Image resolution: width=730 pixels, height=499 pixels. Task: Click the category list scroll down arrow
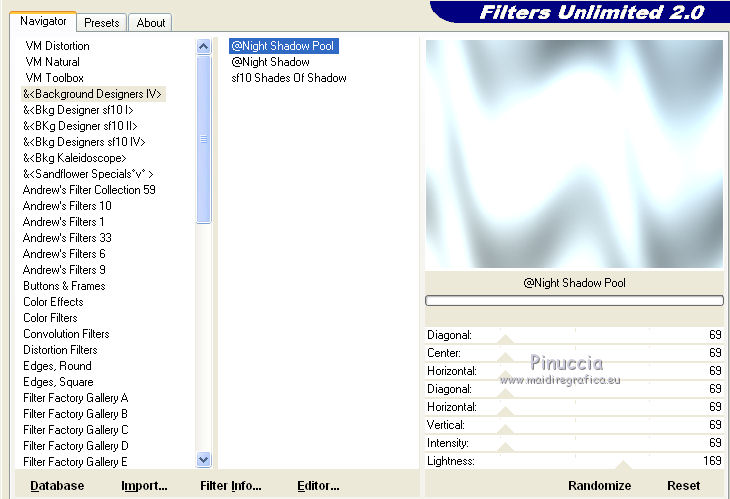pos(203,459)
